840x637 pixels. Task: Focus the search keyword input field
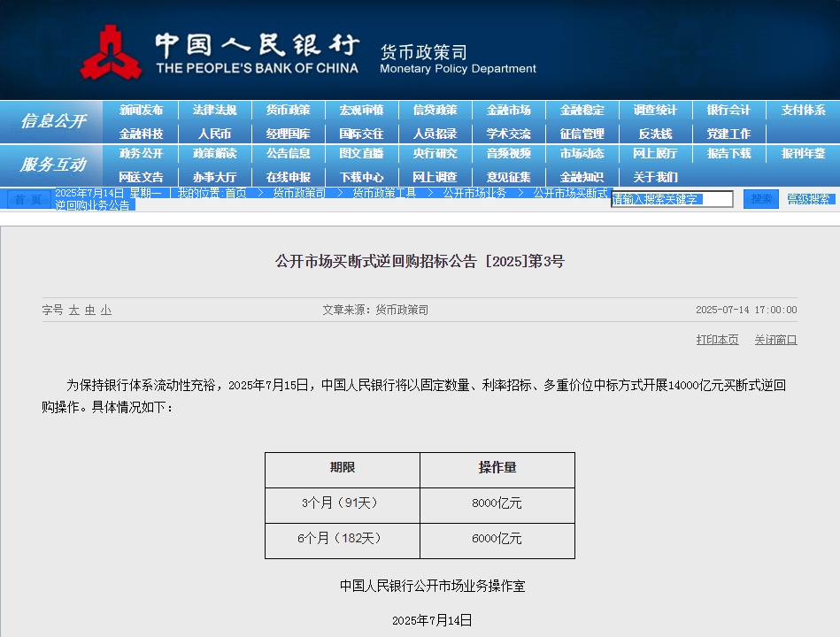(x=673, y=199)
